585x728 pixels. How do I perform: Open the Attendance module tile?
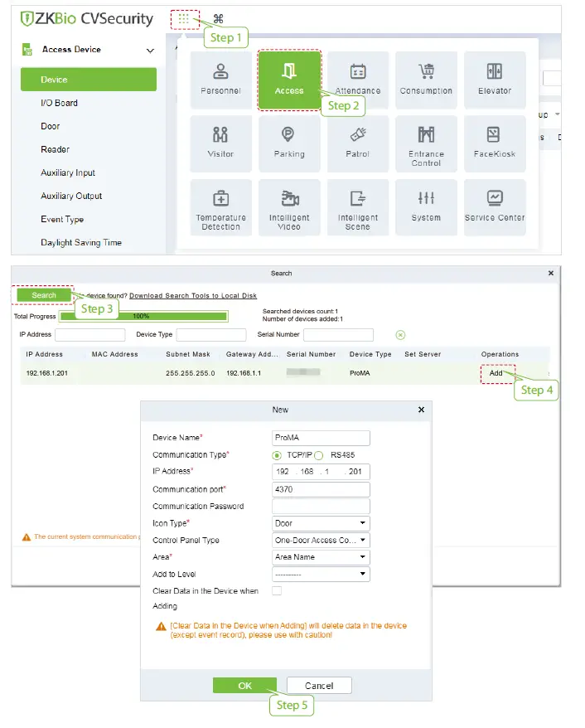[x=358, y=80]
